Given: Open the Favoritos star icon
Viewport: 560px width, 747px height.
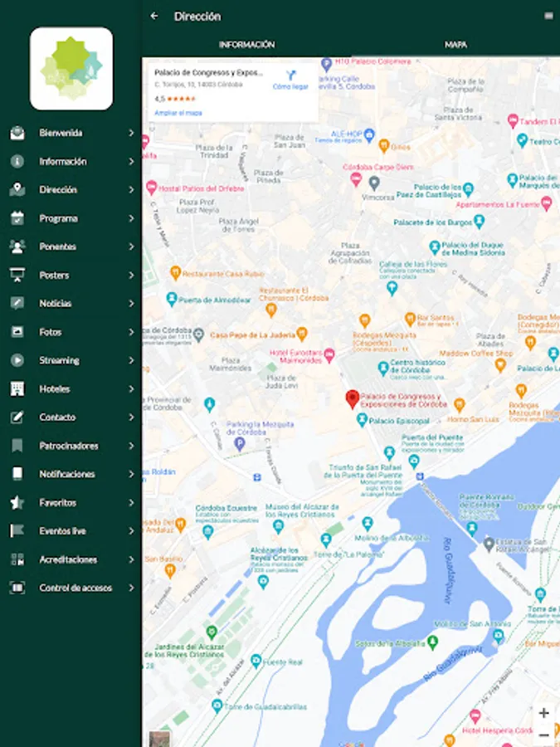Looking at the screenshot, I should pos(17,503).
